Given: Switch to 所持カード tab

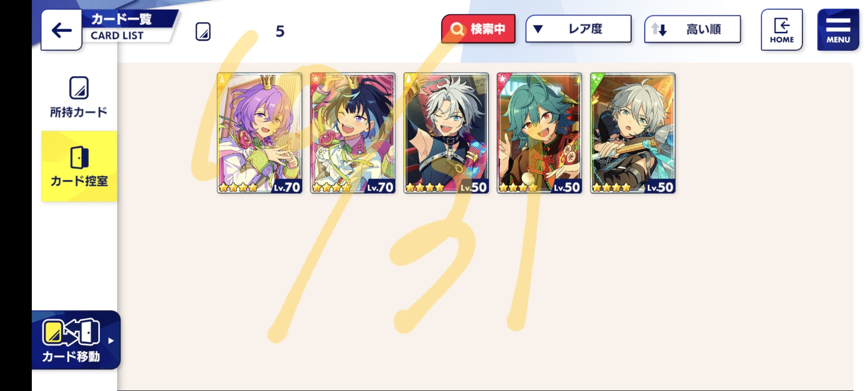Looking at the screenshot, I should (x=79, y=97).
